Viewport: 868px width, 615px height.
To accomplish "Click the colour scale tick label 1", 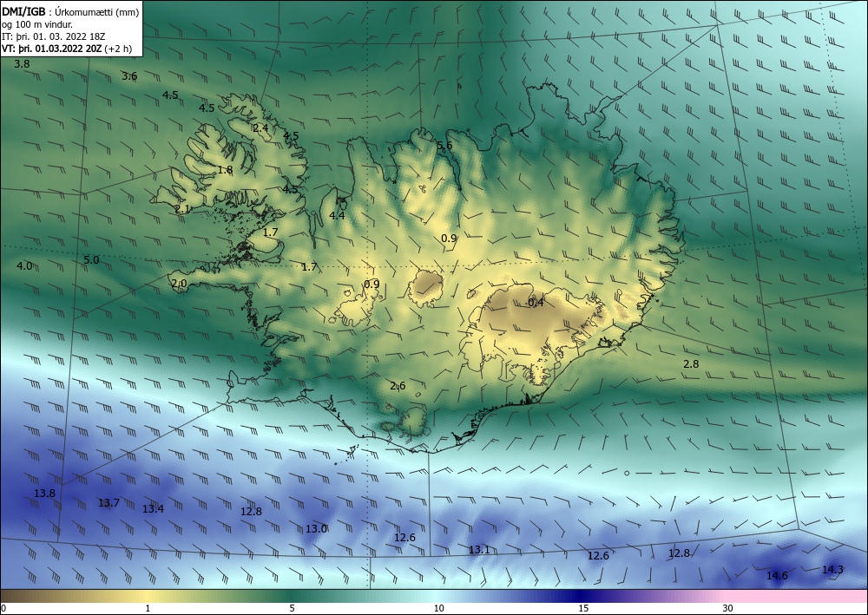I will click(x=148, y=608).
